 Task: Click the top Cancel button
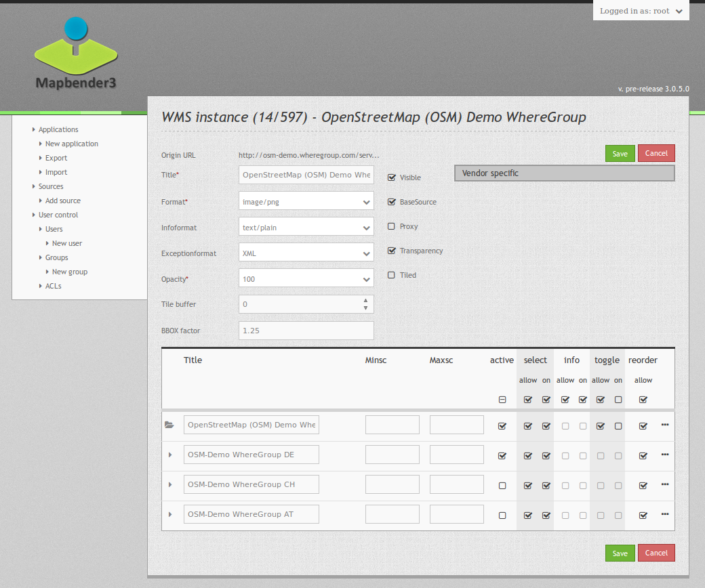(656, 153)
